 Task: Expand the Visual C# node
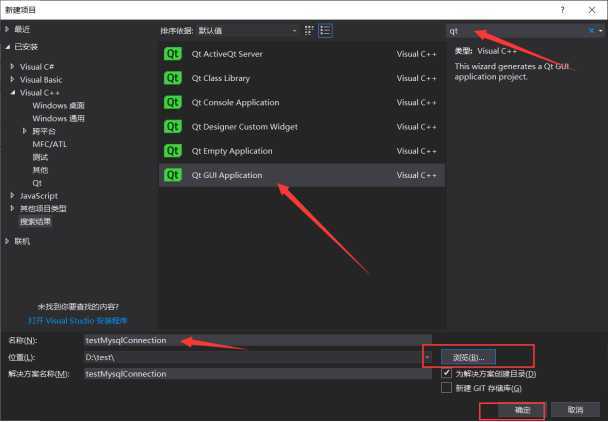pyautogui.click(x=12, y=67)
